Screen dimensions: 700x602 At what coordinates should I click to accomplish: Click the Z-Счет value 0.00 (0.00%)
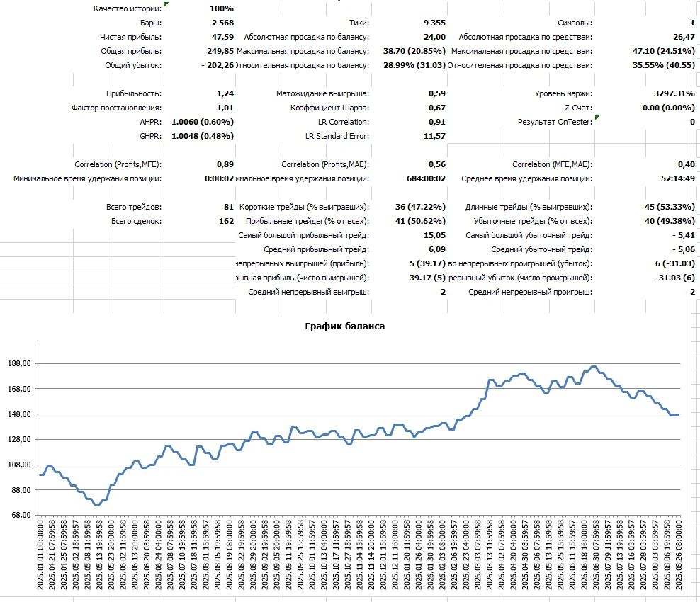[668, 108]
